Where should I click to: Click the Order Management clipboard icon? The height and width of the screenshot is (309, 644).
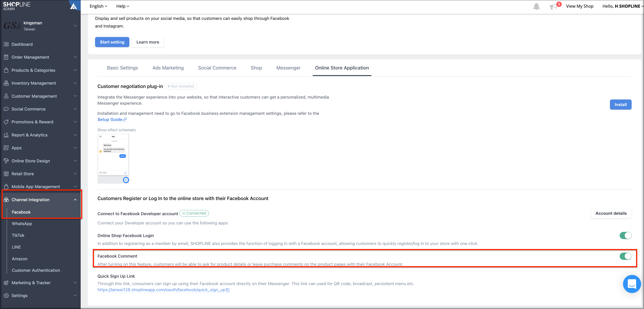pyautogui.click(x=6, y=57)
